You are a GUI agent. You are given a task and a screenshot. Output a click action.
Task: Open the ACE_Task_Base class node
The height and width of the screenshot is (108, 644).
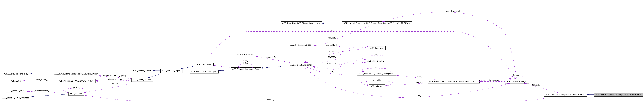[x=204, y=65]
